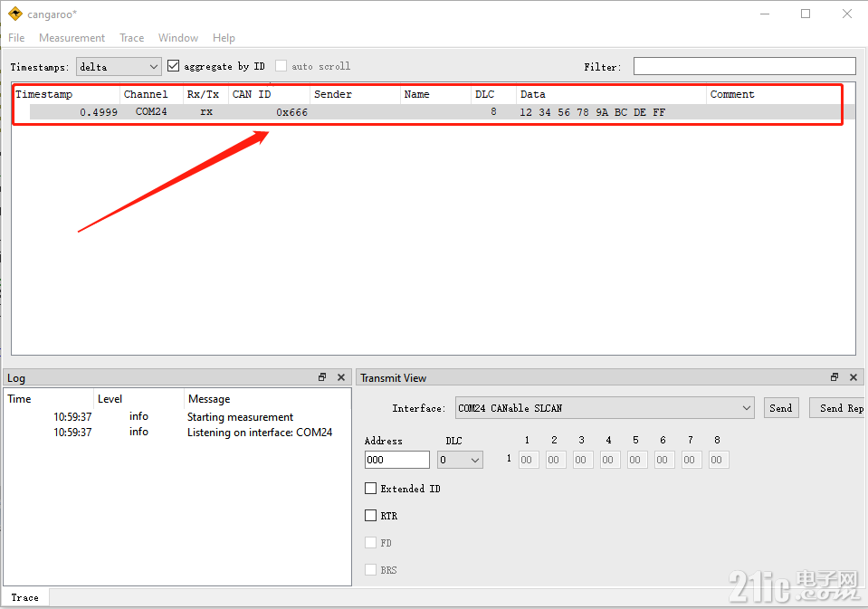Close the cangaroo window

tap(847, 14)
